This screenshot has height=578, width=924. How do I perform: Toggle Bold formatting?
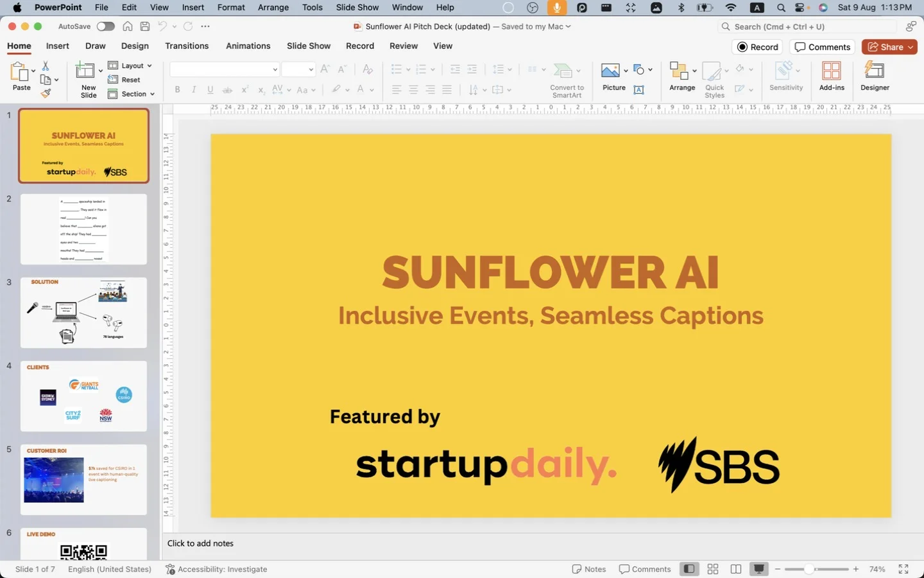(177, 90)
